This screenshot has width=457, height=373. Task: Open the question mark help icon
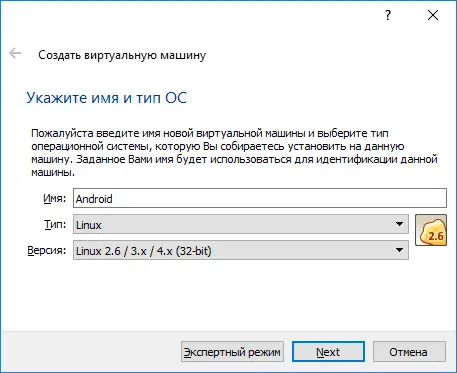[x=387, y=15]
